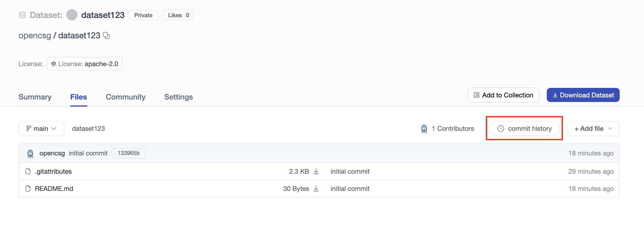
Task: Download README.md using its download icon
Action: coord(316,188)
